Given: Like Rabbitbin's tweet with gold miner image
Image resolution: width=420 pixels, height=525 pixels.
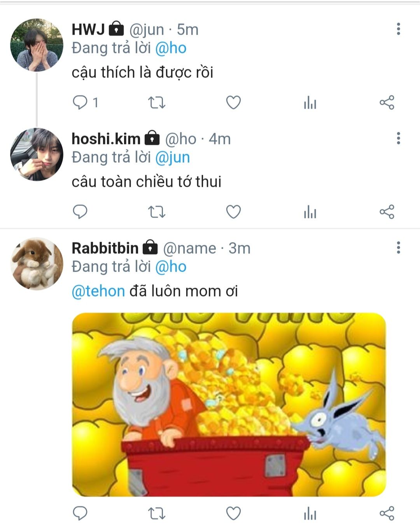Looking at the screenshot, I should 233,513.
